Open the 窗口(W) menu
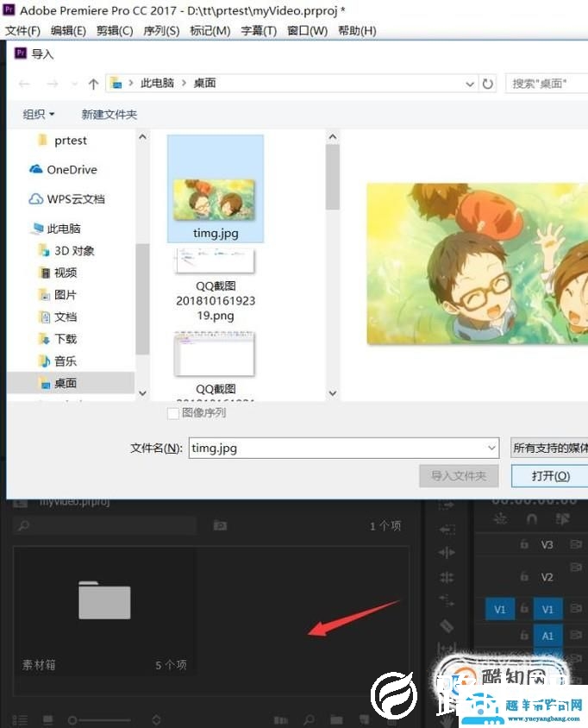The height and width of the screenshot is (728, 588). [x=307, y=31]
